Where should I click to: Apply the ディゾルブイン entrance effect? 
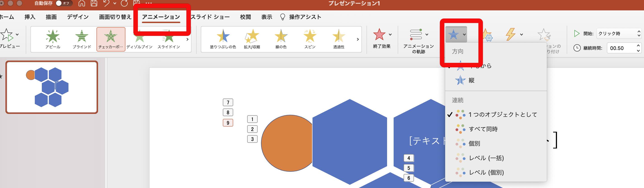pyautogui.click(x=139, y=39)
